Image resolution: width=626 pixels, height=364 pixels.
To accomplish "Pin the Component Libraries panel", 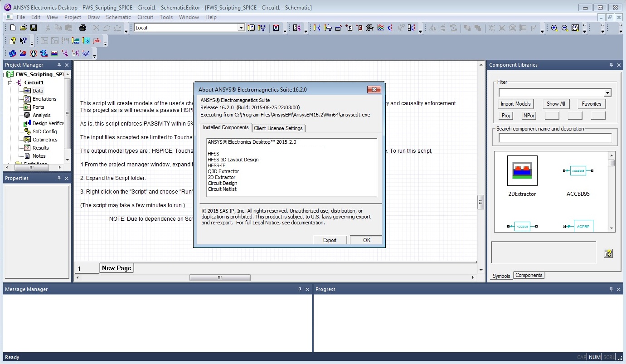I will (611, 65).
